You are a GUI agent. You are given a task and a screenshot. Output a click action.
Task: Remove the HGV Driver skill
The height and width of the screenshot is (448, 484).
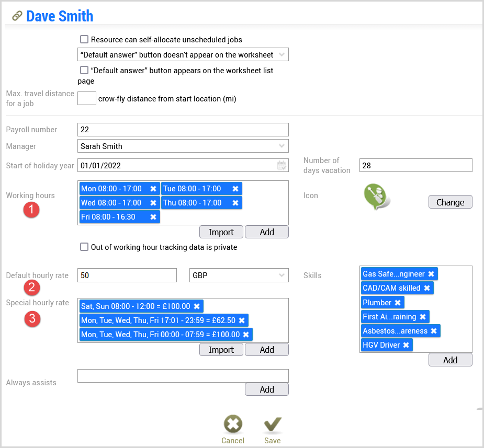pyautogui.click(x=406, y=345)
